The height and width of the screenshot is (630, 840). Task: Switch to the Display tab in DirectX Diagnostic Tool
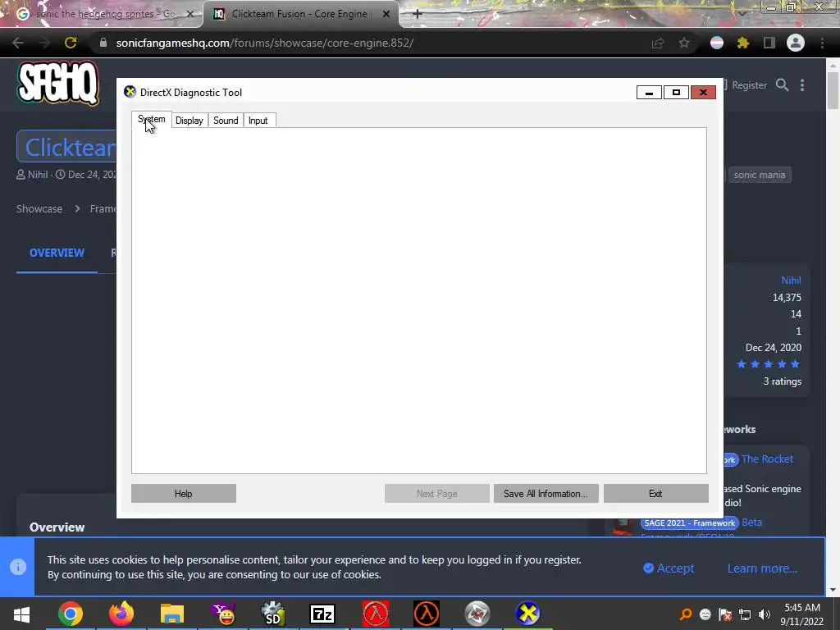[189, 121]
